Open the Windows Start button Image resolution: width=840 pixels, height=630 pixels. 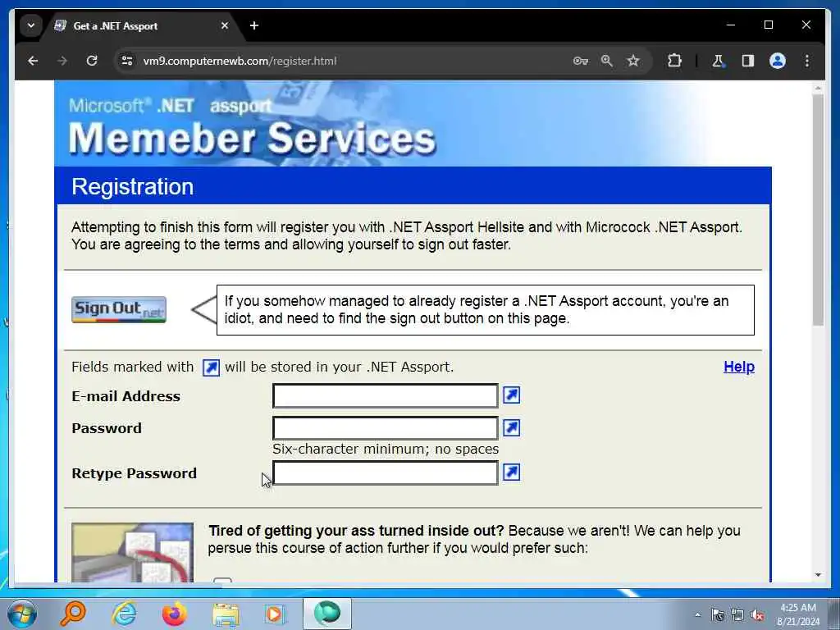click(x=22, y=614)
